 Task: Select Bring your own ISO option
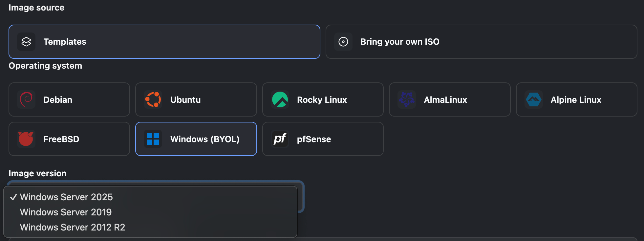point(482,42)
